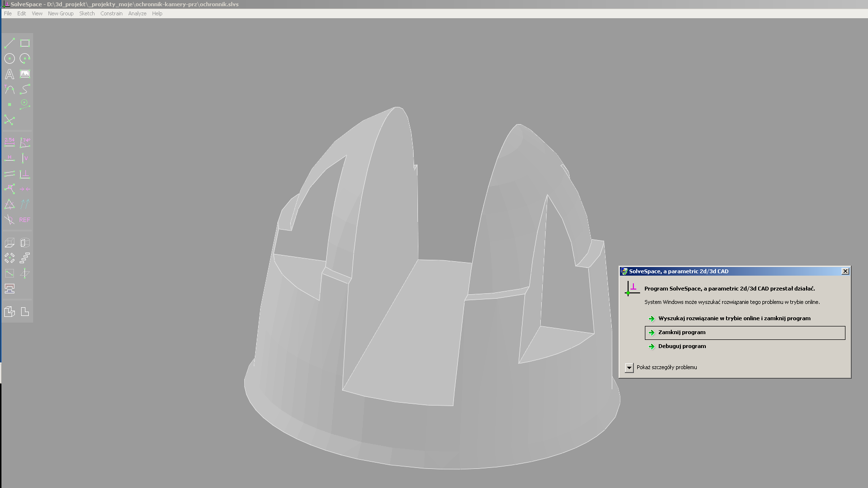Viewport: 868px width, 488px height.
Task: Apply parallel constraint tool
Action: click(x=10, y=174)
